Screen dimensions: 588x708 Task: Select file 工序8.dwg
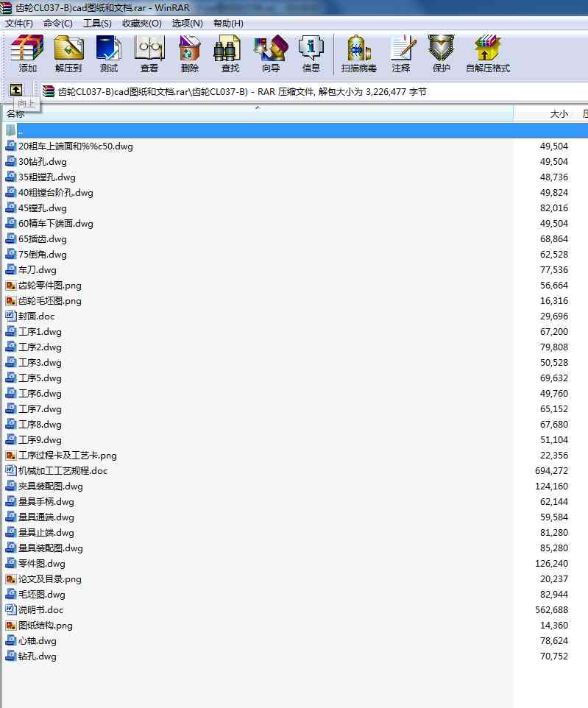tap(40, 425)
